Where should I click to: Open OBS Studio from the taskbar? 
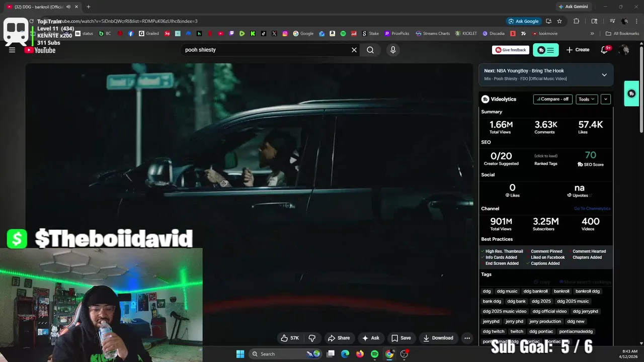point(404,354)
